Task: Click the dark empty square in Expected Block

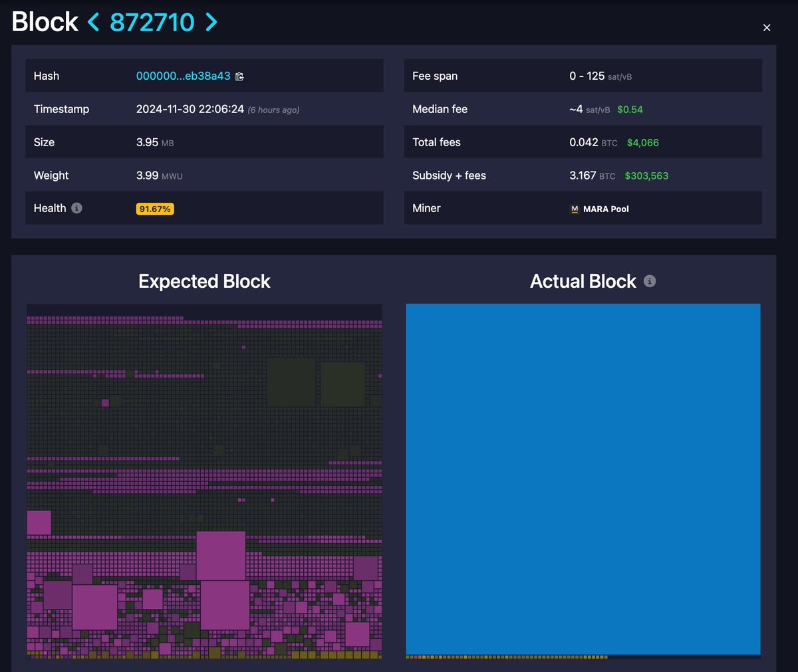Action: tap(291, 382)
